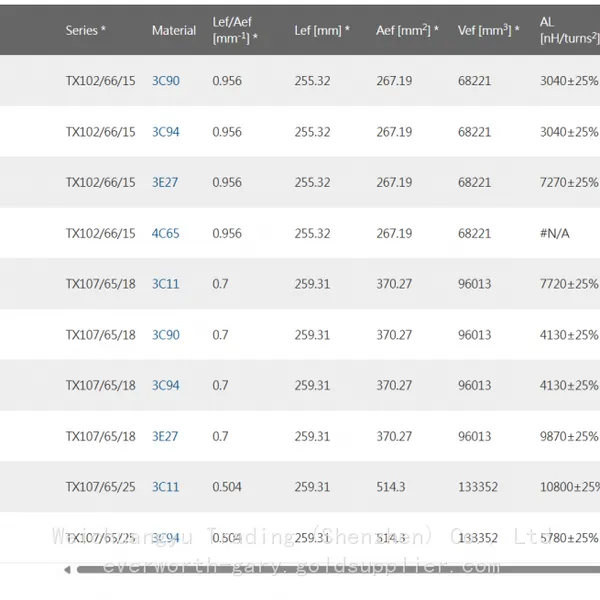Image resolution: width=600 pixels, height=600 pixels.
Task: Select AL value 3040±25% in 3C90 row
Action: [x=569, y=81]
